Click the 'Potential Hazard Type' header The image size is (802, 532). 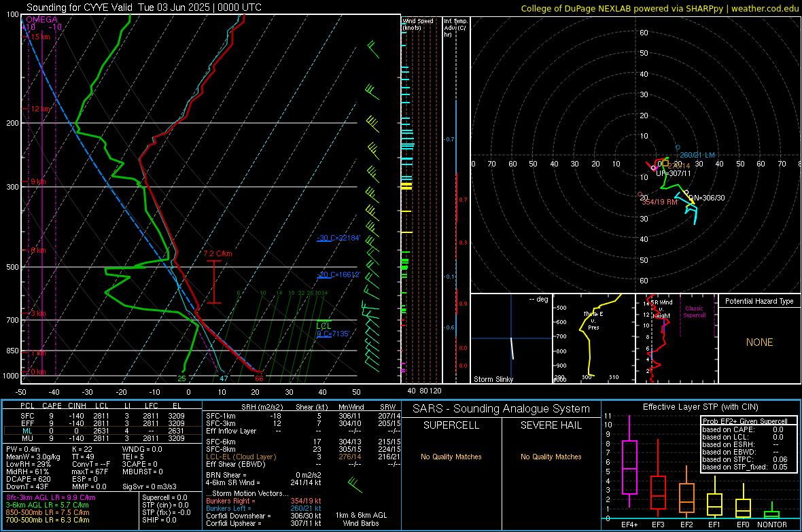point(760,301)
